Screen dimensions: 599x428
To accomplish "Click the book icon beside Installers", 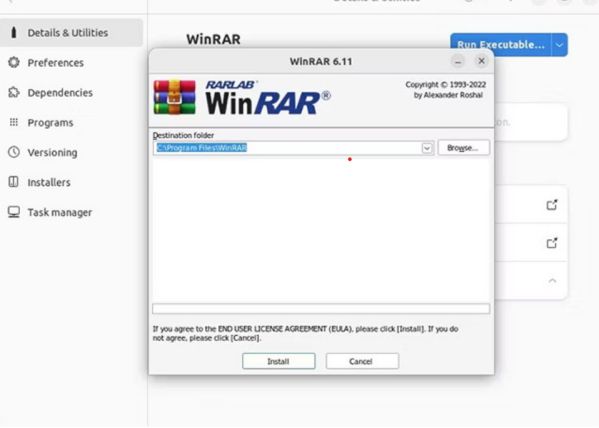I will [x=13, y=182].
